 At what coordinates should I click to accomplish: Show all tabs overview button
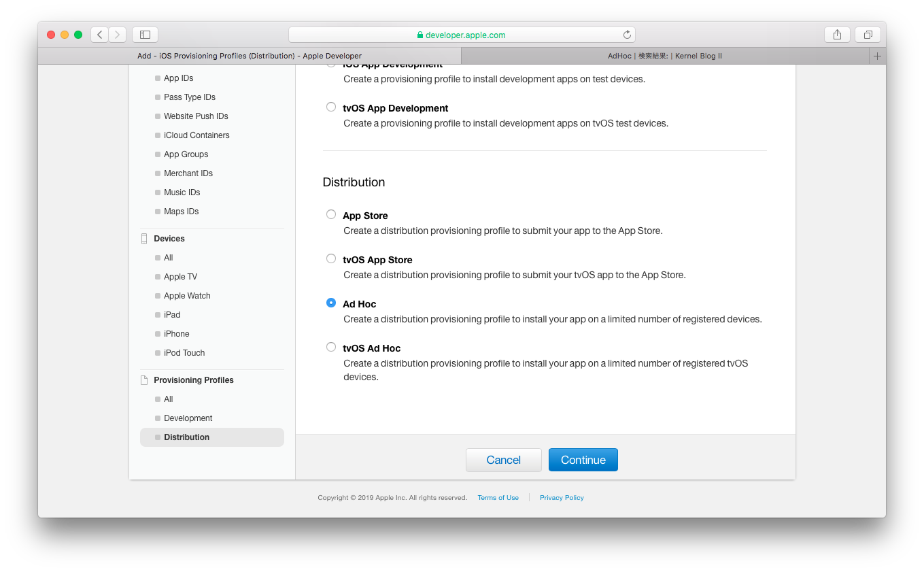[868, 35]
